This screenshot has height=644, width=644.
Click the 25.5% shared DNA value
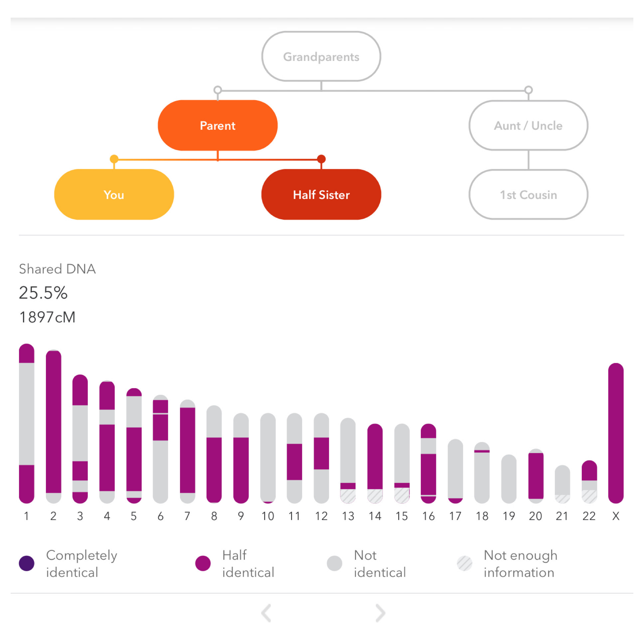pos(43,293)
